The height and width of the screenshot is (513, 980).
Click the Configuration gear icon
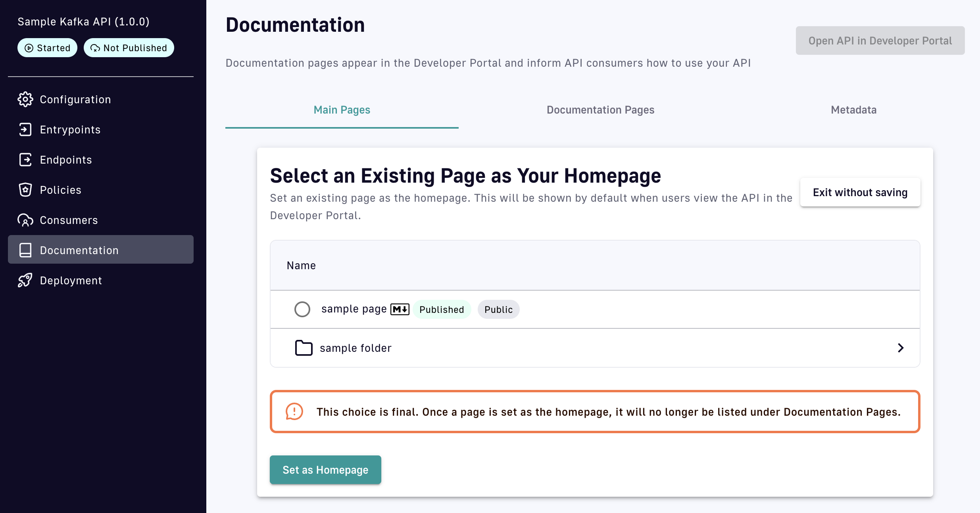25,99
